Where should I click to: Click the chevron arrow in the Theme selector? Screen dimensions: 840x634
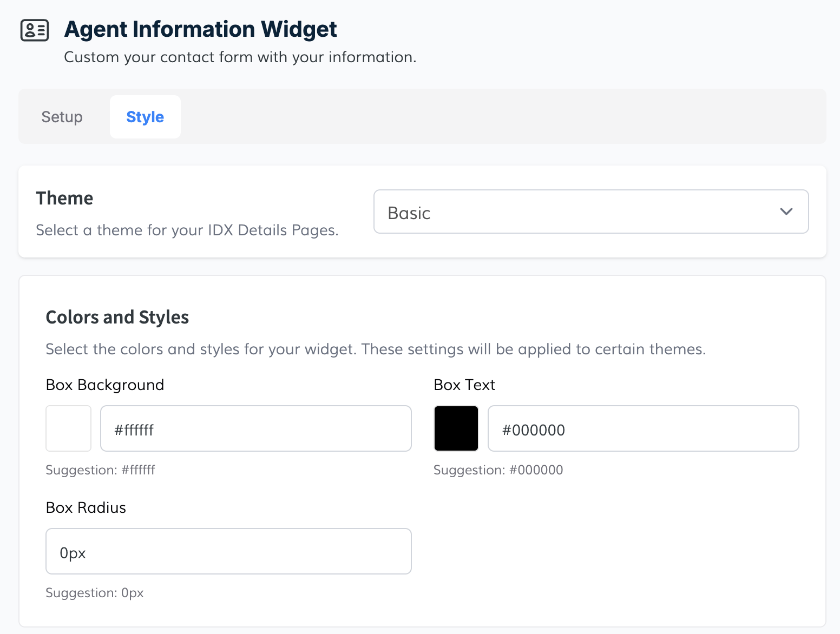pyautogui.click(x=786, y=212)
